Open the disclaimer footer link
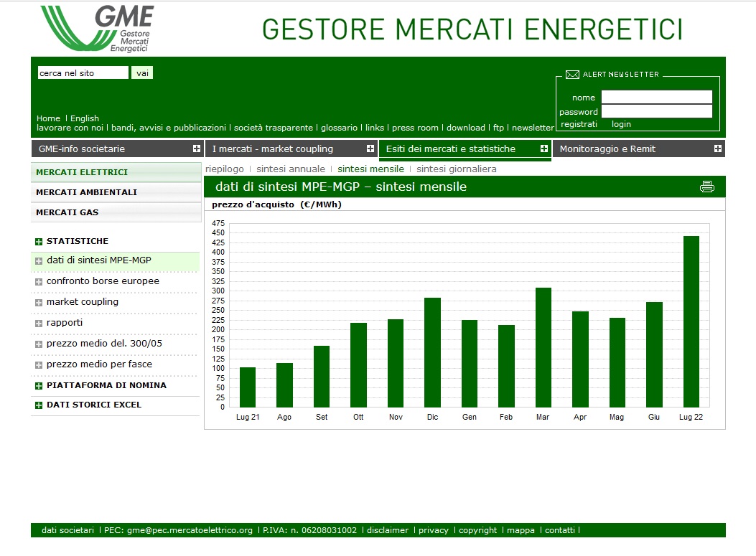Image resolution: width=756 pixels, height=556 pixels. point(388,530)
